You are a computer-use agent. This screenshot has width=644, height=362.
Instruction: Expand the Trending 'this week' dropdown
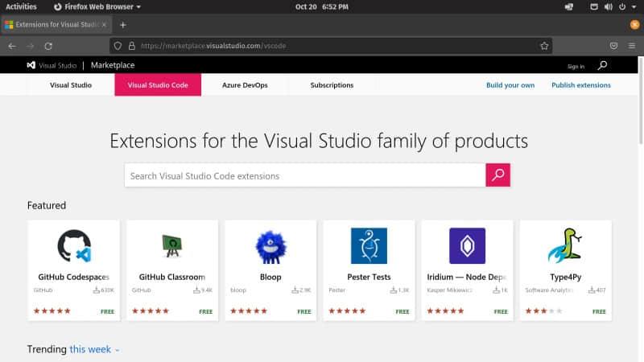pyautogui.click(x=95, y=350)
